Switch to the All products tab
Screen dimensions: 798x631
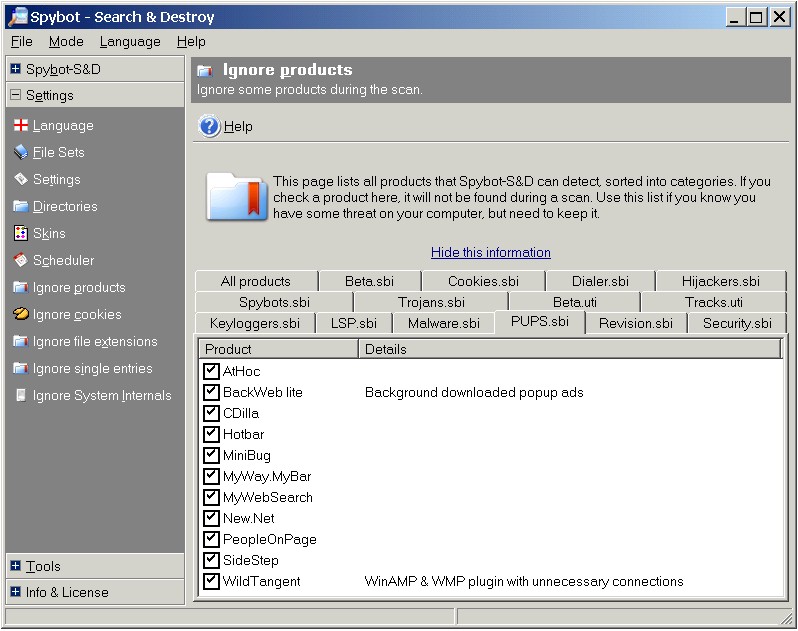tap(256, 281)
